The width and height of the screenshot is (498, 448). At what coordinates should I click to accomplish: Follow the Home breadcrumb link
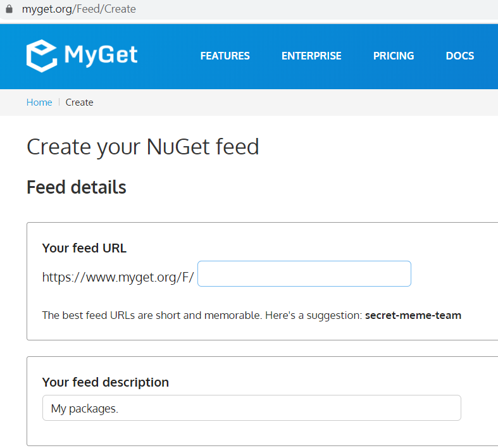(39, 103)
